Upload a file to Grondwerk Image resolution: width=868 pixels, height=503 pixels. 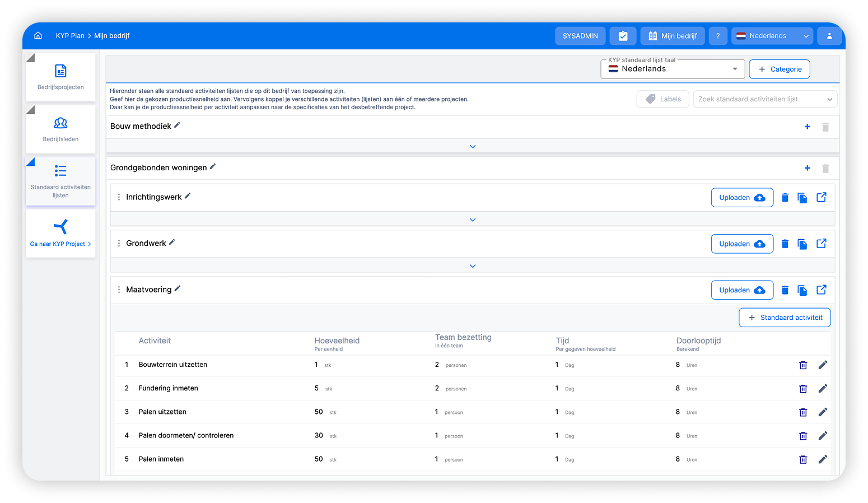[742, 244]
